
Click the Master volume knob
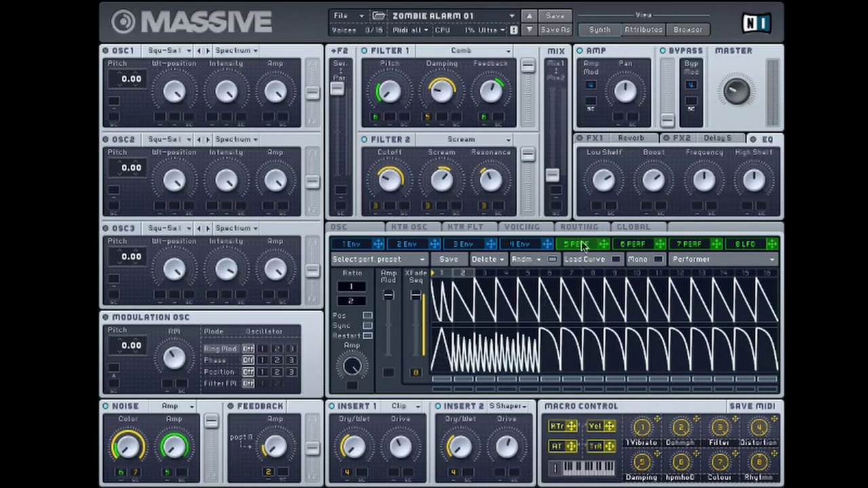pyautogui.click(x=737, y=90)
